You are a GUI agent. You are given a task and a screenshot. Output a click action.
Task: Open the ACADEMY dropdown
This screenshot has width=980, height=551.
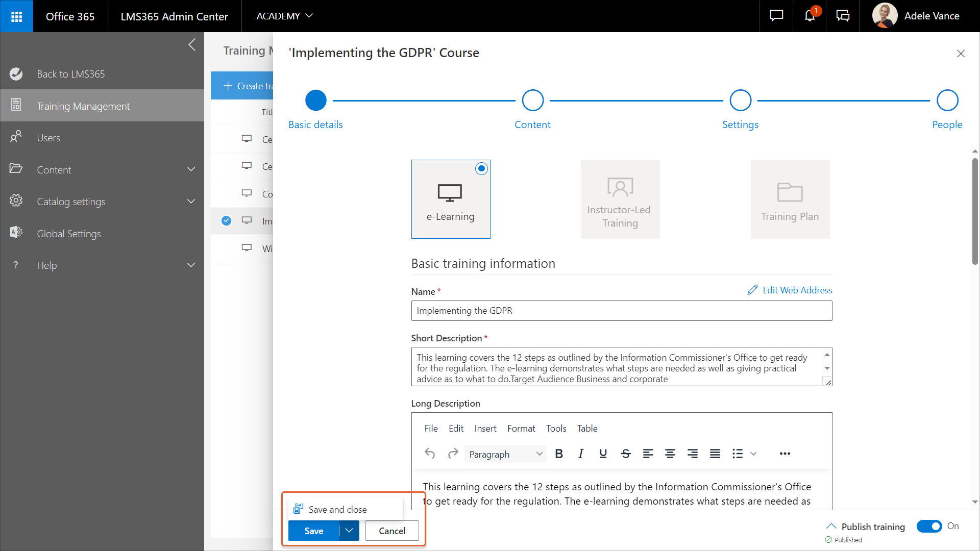click(x=284, y=16)
